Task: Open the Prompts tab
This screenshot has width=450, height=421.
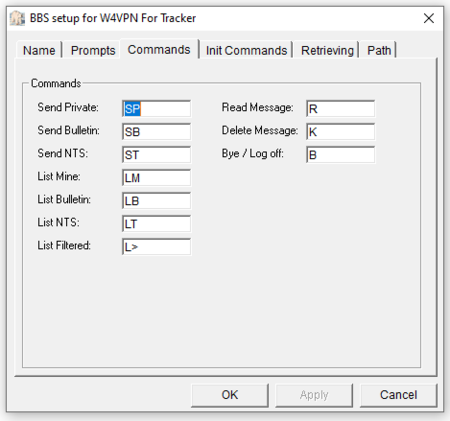Action: 93,50
